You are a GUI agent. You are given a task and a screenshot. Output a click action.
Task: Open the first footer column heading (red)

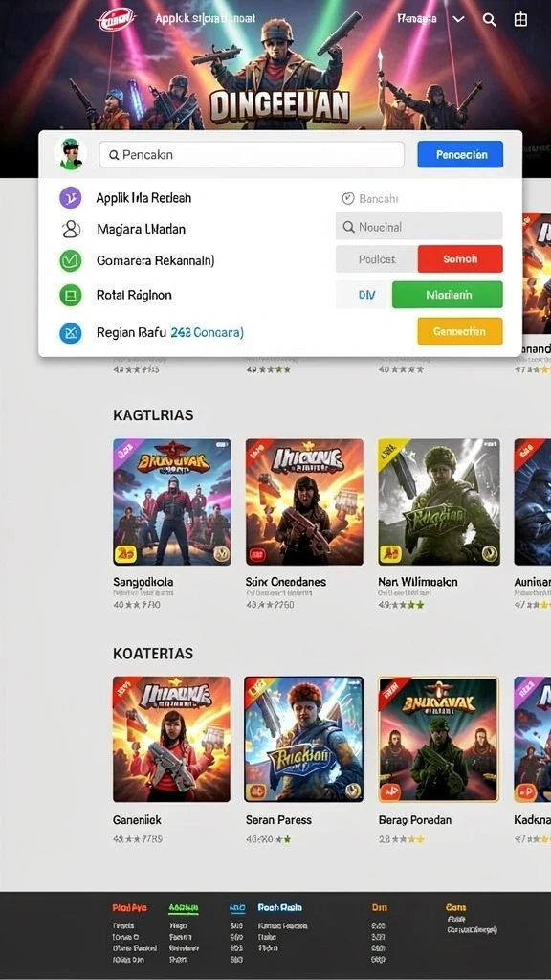(129, 907)
